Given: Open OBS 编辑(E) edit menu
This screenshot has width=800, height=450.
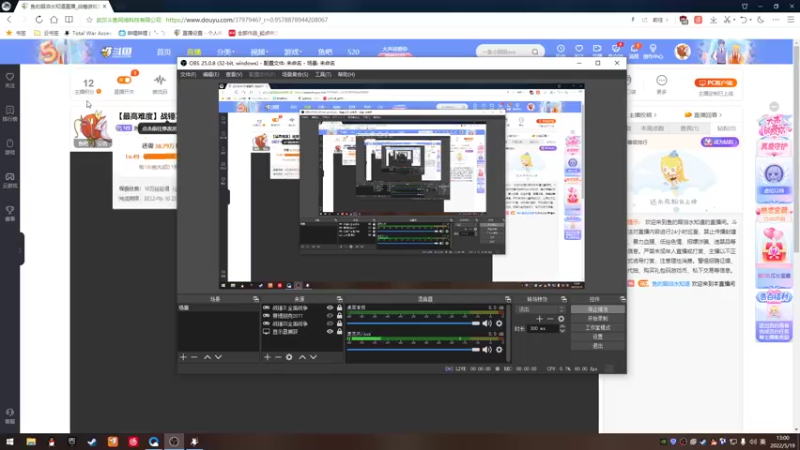Looking at the screenshot, I should (x=211, y=74).
